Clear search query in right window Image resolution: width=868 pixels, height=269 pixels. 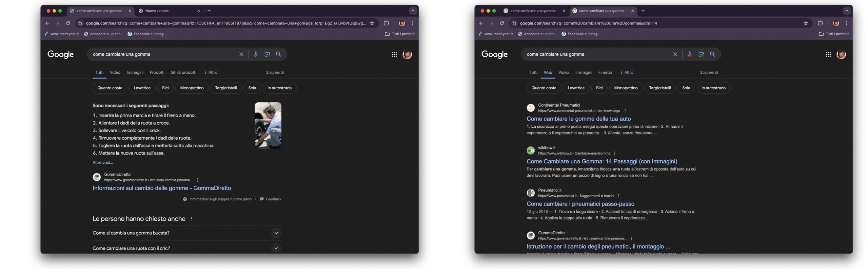pos(675,54)
